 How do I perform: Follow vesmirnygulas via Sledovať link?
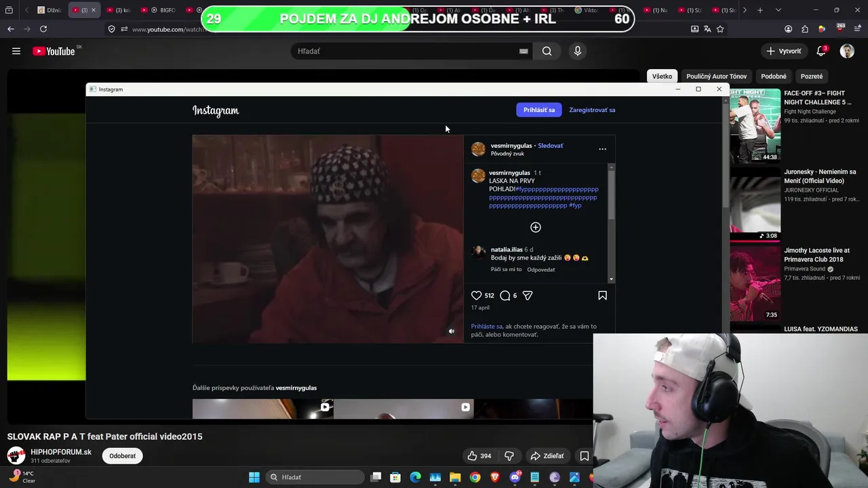coord(550,146)
